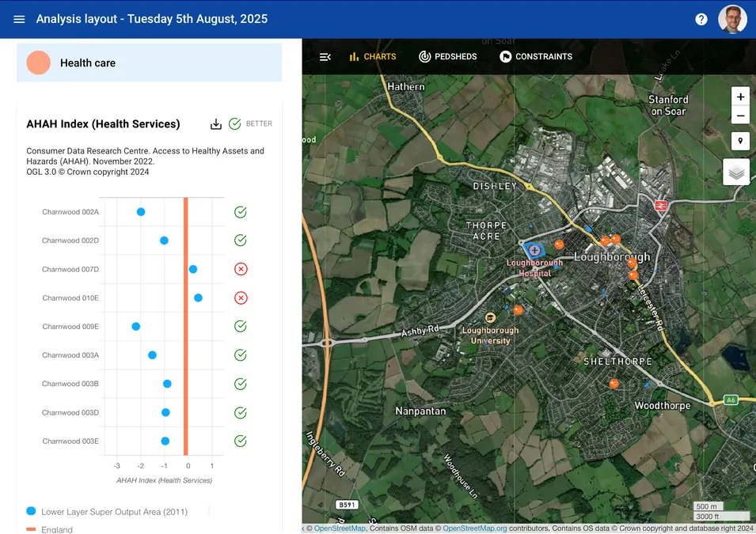Click the Charnwood 003E row label
756x534 pixels.
tap(70, 441)
